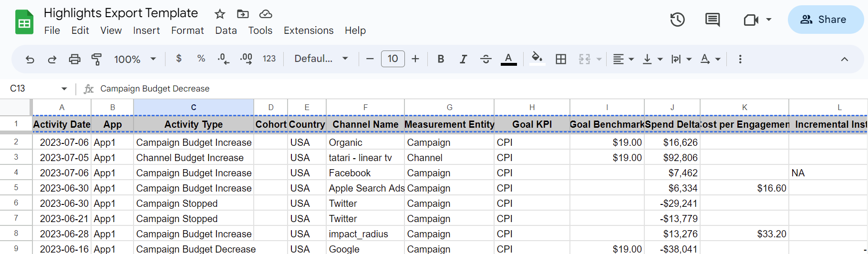This screenshot has width=868, height=254.
Task: Select the paint format tool
Action: pos(96,59)
